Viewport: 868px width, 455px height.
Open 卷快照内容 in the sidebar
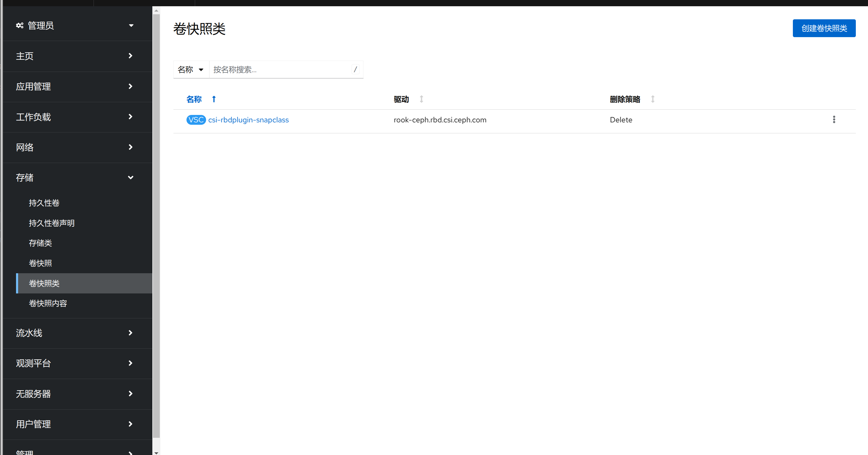[x=48, y=303]
